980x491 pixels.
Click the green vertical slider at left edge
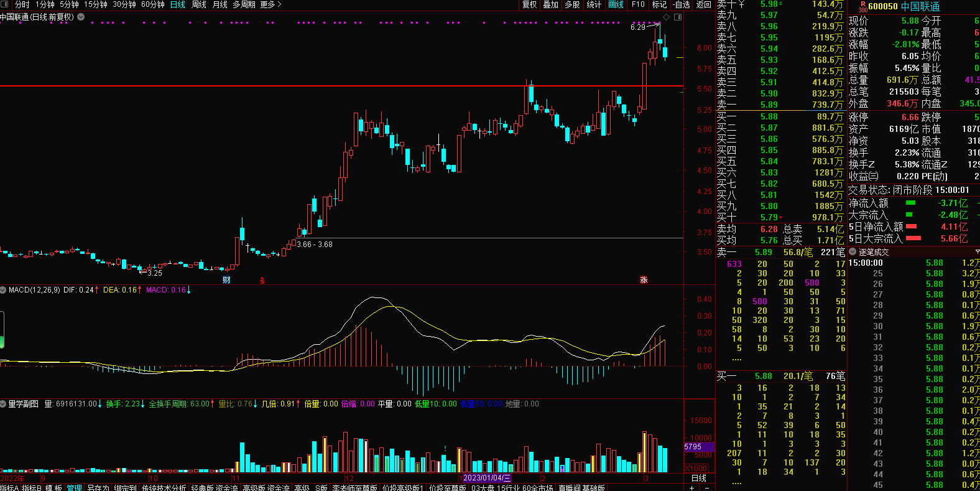point(2,329)
